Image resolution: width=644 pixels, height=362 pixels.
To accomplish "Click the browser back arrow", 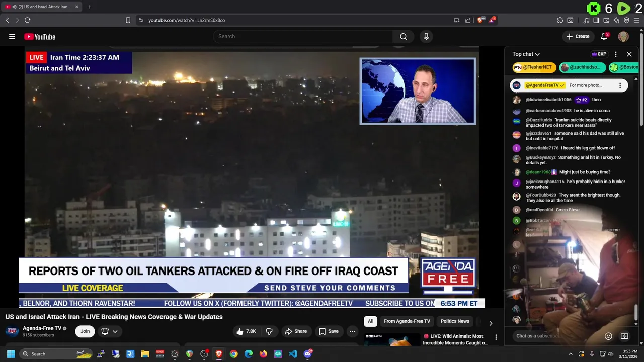I will (7, 20).
